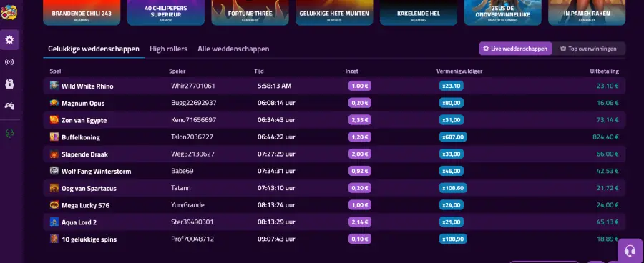This screenshot has width=644, height=263.
Task: Open Kakelende Hel game card
Action: click(419, 13)
